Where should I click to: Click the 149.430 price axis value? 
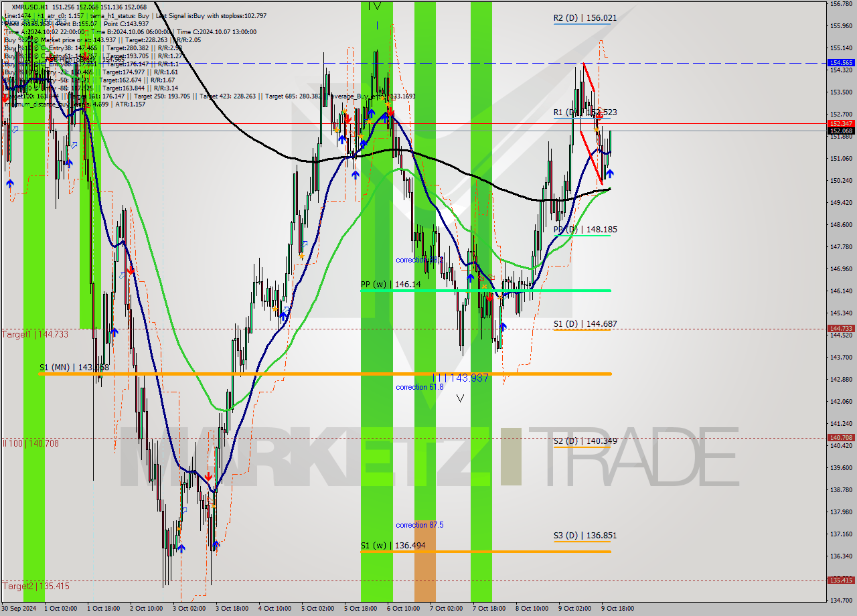click(x=841, y=202)
